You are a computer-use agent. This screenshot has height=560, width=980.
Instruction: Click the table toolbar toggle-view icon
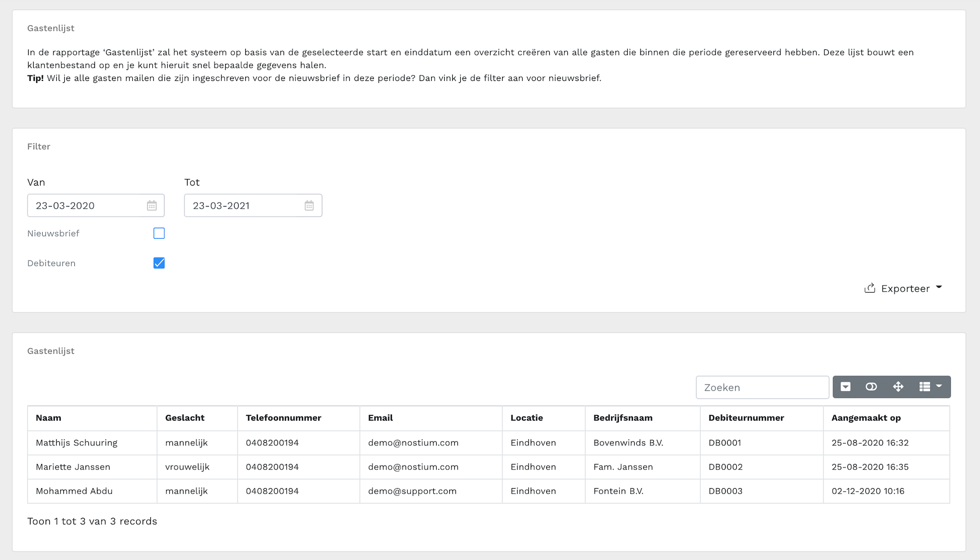[871, 387]
